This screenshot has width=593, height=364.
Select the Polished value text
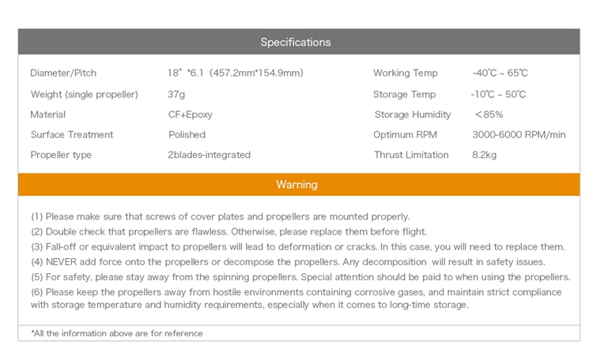pos(187,135)
